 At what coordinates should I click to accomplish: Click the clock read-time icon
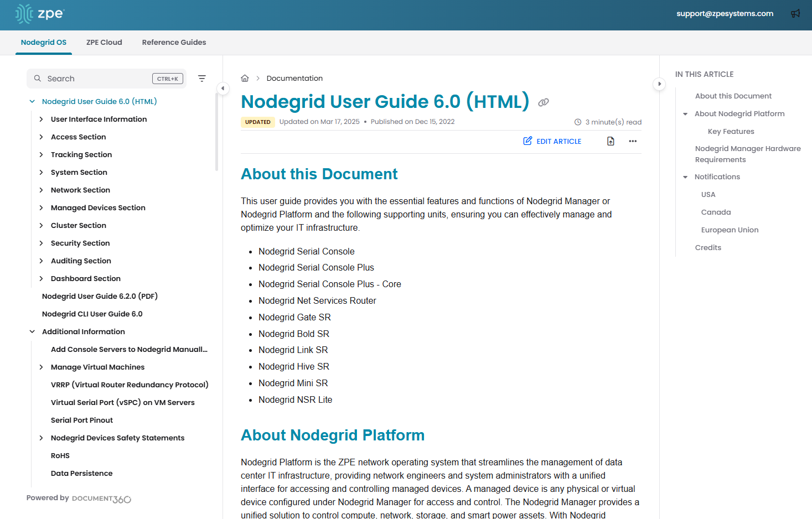pyautogui.click(x=578, y=122)
